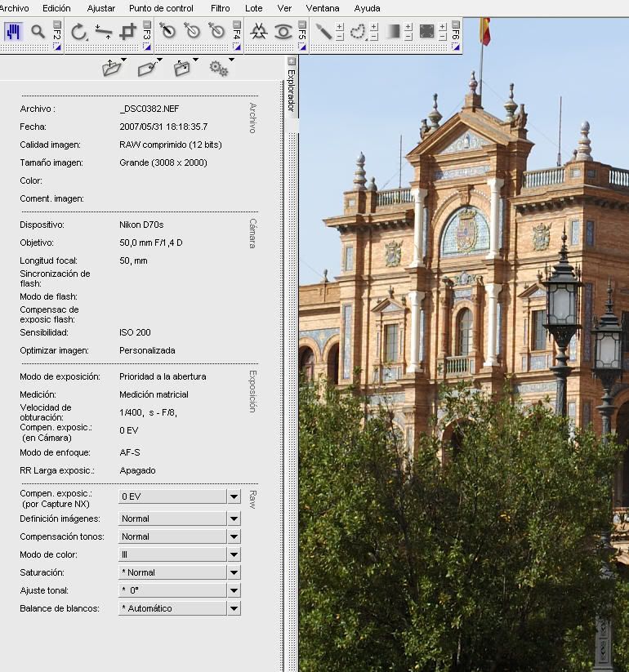Open the Ver menu
The width and height of the screenshot is (629, 672).
point(284,8)
